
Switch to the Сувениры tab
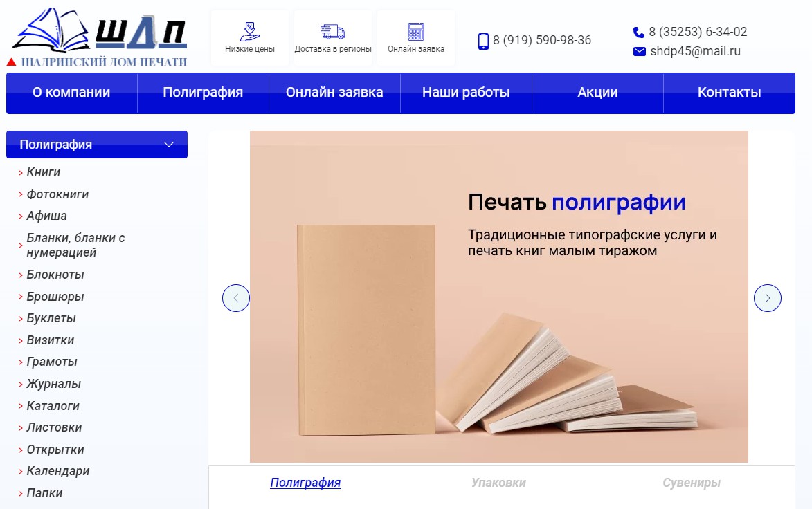tap(692, 483)
